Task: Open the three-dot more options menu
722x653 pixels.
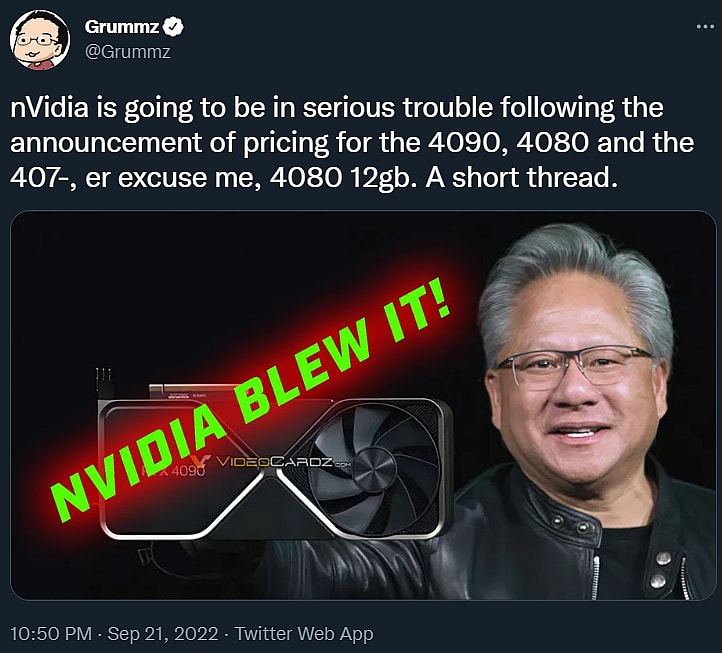Action: (x=705, y=27)
